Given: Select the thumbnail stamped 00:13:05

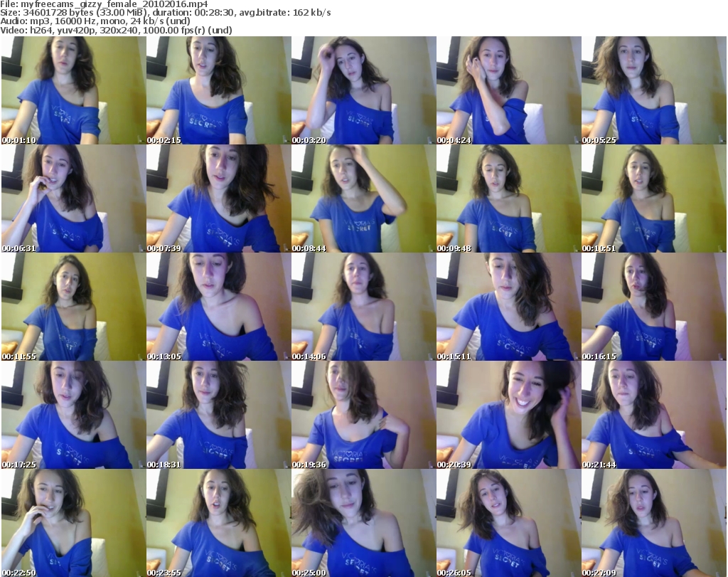Looking at the screenshot, I should (219, 307).
